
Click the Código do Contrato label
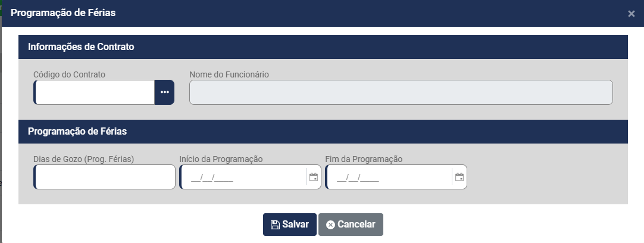click(69, 74)
